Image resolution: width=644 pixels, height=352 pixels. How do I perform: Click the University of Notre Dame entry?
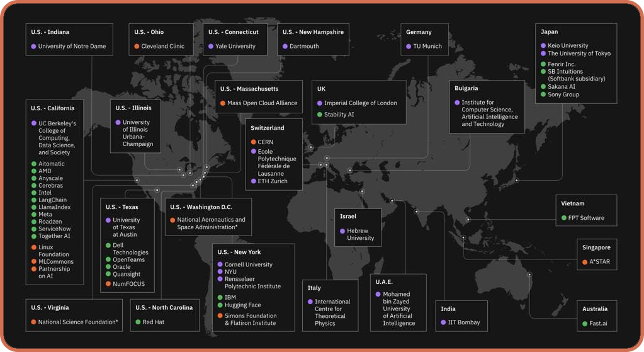(x=72, y=47)
